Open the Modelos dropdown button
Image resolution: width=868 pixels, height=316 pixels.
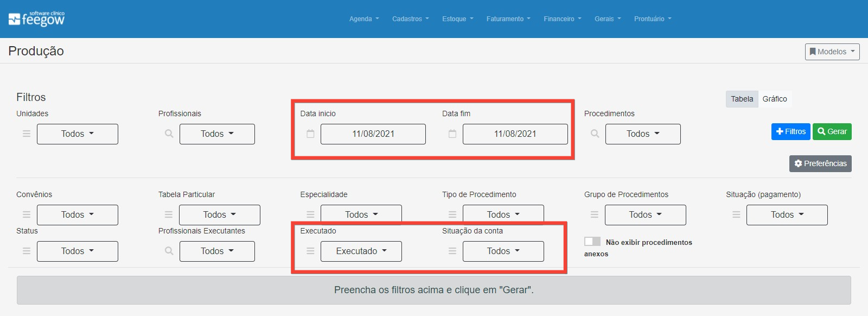(x=832, y=52)
